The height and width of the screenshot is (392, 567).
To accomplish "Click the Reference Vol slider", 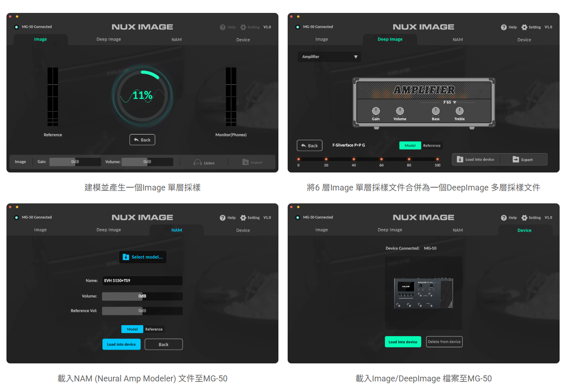I will pyautogui.click(x=142, y=311).
